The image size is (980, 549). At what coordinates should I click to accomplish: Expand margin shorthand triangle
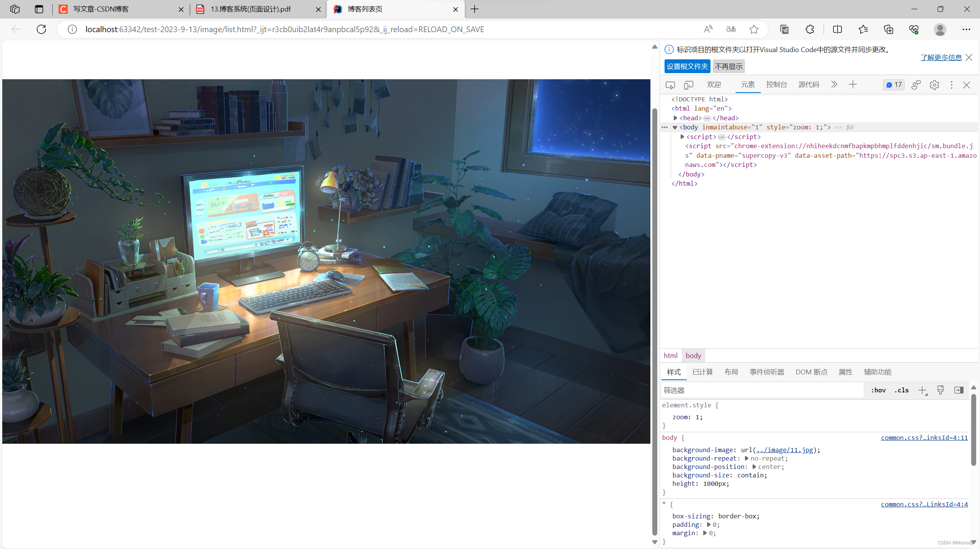pyautogui.click(x=705, y=533)
